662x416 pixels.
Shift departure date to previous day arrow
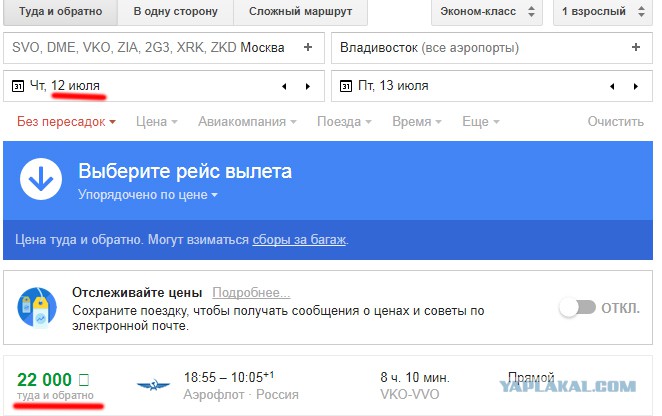click(x=284, y=87)
